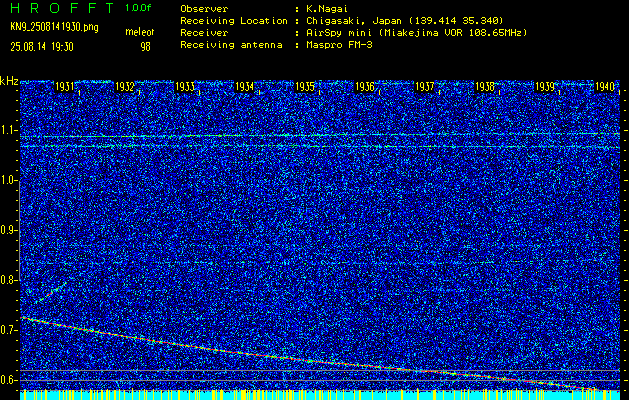This screenshot has height=400, width=629.
Task: Click the 1935 time marker
Action: (304, 87)
